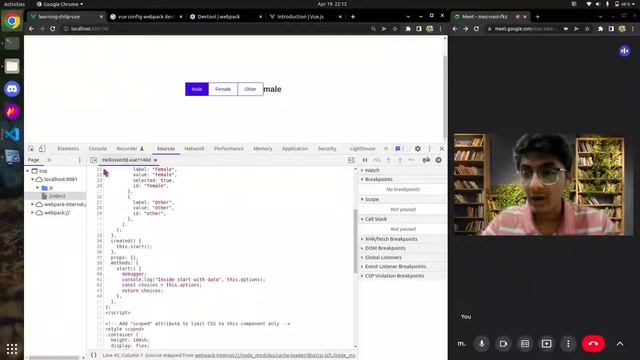This screenshot has width=640, height=360.
Task: Toggle the Sources navigator sidebar icon
Action: pyautogui.click(x=93, y=160)
